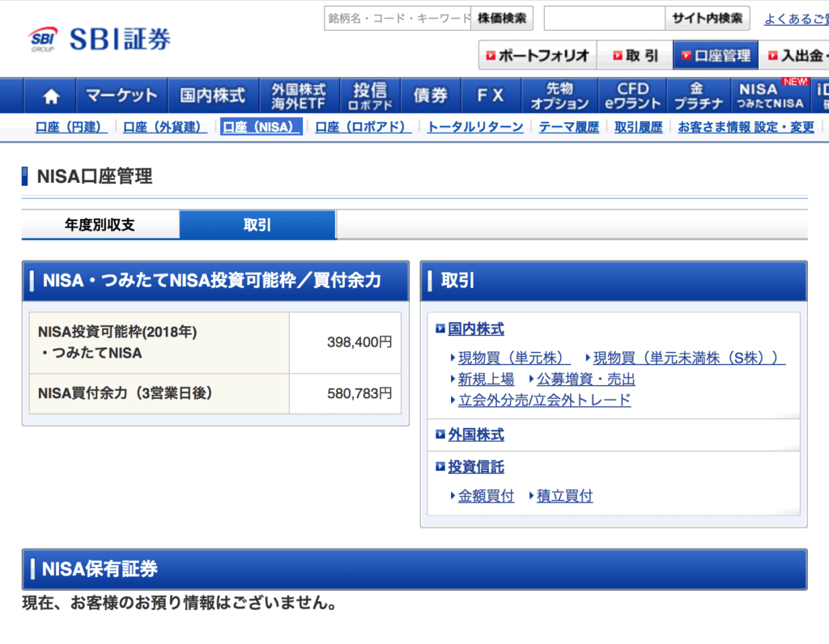The height and width of the screenshot is (644, 829).
Task: Open the 取引履歴 link
Action: (638, 127)
